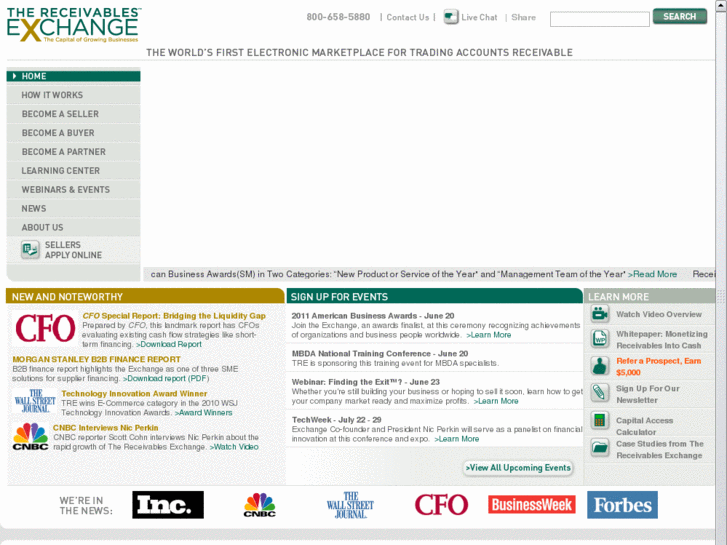Click the Share link in header
The height and width of the screenshot is (545, 727).
tap(523, 18)
